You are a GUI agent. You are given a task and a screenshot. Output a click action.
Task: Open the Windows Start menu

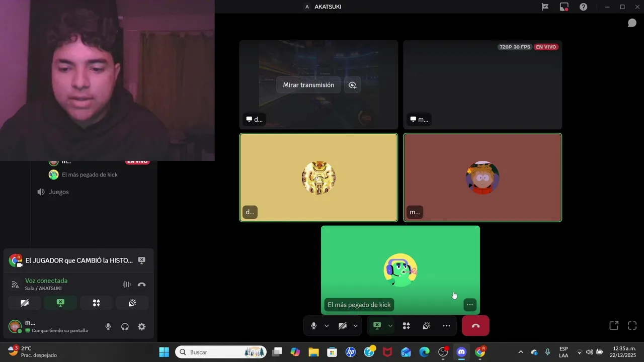pyautogui.click(x=164, y=352)
